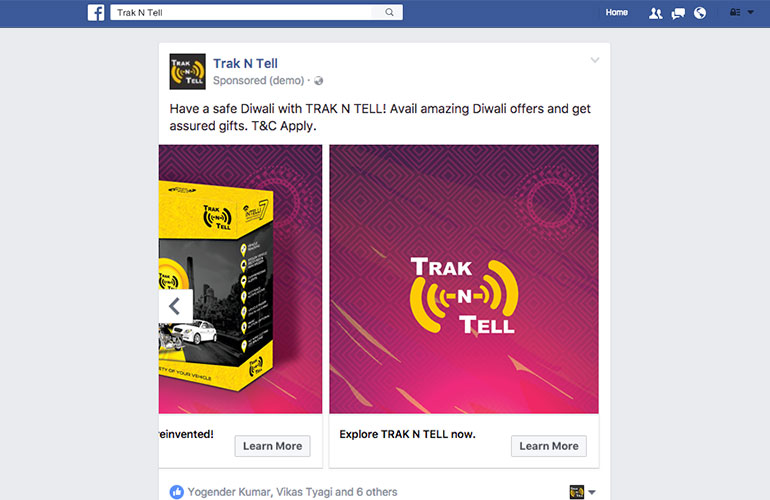The image size is (770, 500).
Task: View Yogender Kumar and others who liked
Action: pyautogui.click(x=292, y=492)
